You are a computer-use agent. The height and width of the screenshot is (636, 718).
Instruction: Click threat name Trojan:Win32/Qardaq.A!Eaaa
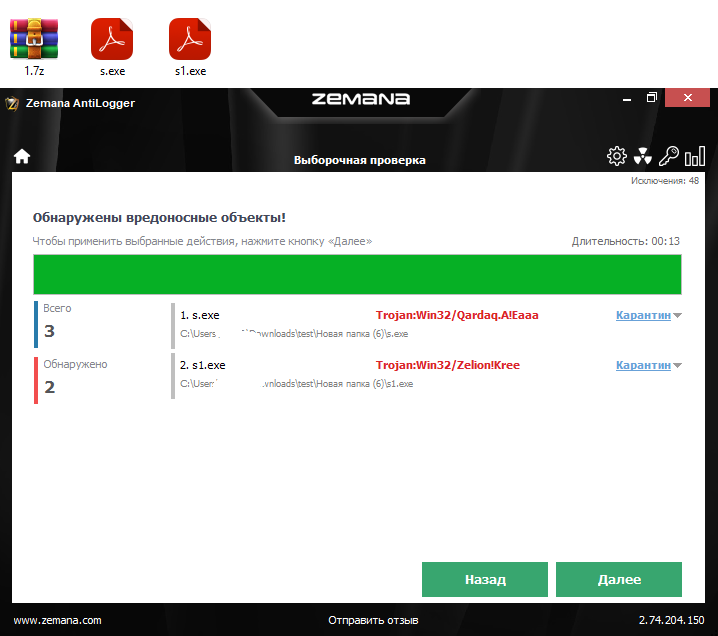(457, 315)
